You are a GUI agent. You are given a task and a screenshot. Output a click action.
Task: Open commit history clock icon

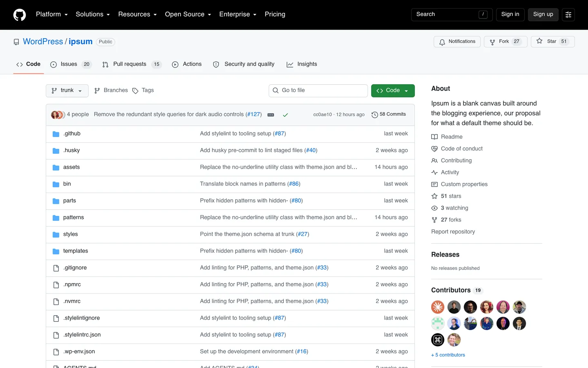(x=374, y=115)
